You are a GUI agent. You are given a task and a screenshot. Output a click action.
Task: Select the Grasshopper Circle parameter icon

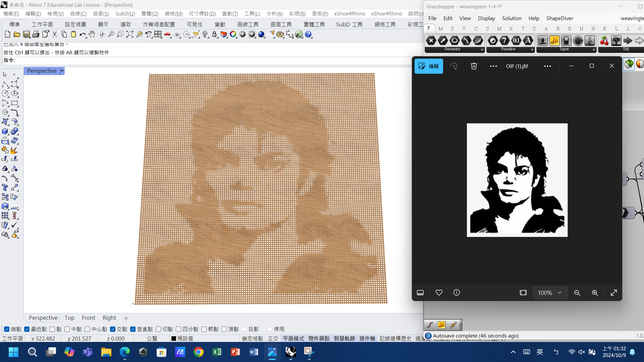pyautogui.click(x=454, y=41)
